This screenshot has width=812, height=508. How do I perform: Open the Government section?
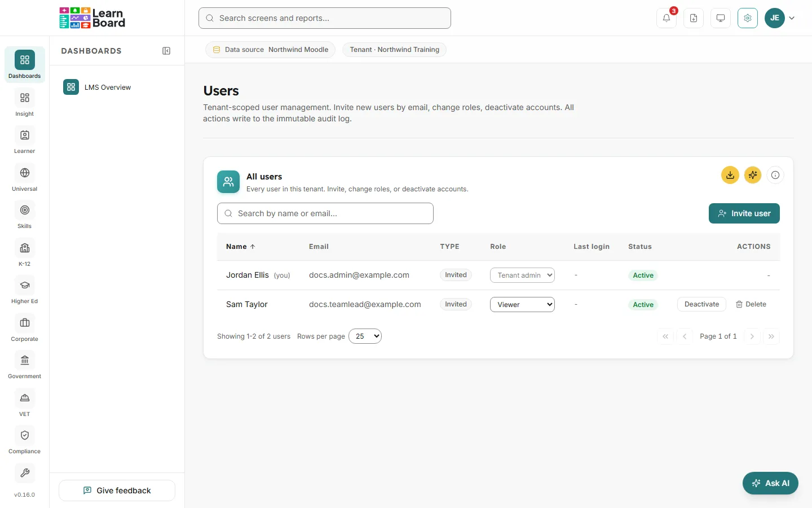tap(24, 365)
